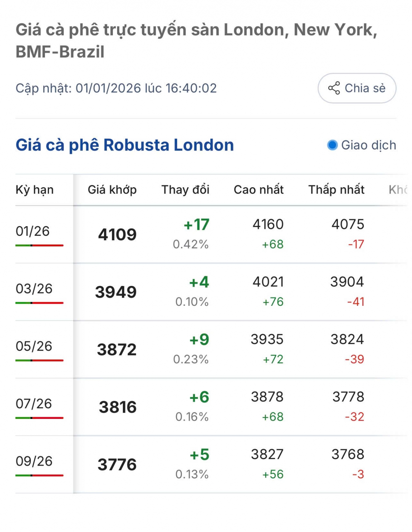Open the Giá cà phê Robusta London heading
The width and height of the screenshot is (412, 532).
[x=125, y=145]
